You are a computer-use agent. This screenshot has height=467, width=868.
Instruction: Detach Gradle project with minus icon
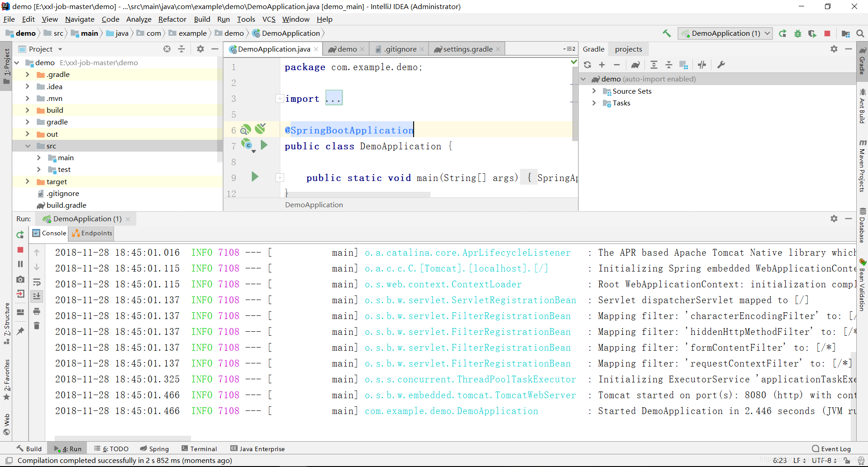coord(616,65)
